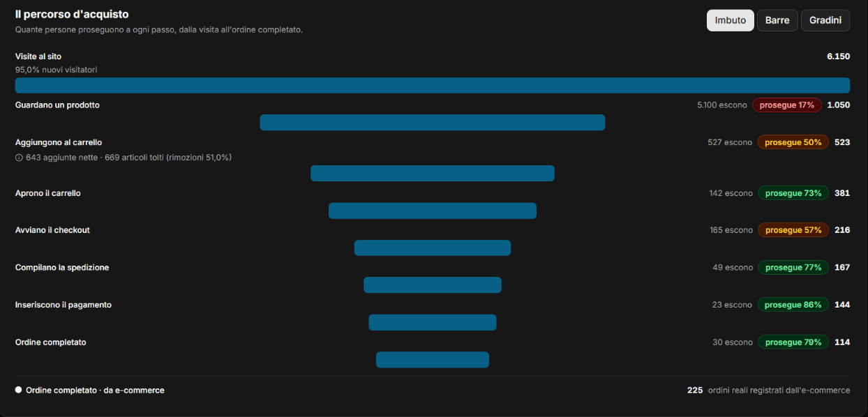Click the prosegue 79% badge
The width and height of the screenshot is (868, 417).
tap(793, 342)
